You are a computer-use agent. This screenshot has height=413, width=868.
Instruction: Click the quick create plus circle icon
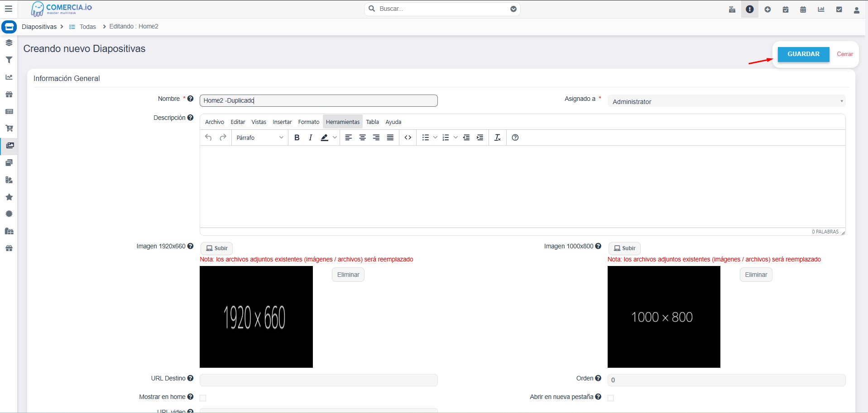coord(767,9)
